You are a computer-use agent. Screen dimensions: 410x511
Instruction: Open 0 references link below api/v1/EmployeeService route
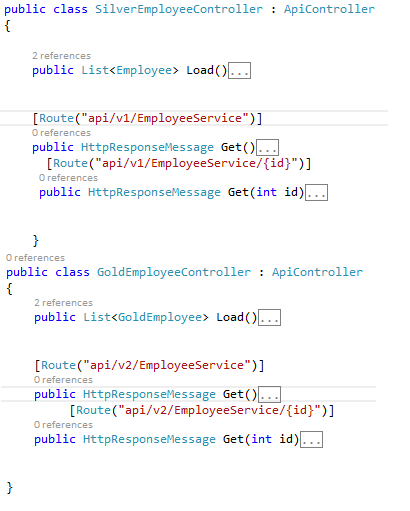tap(61, 133)
